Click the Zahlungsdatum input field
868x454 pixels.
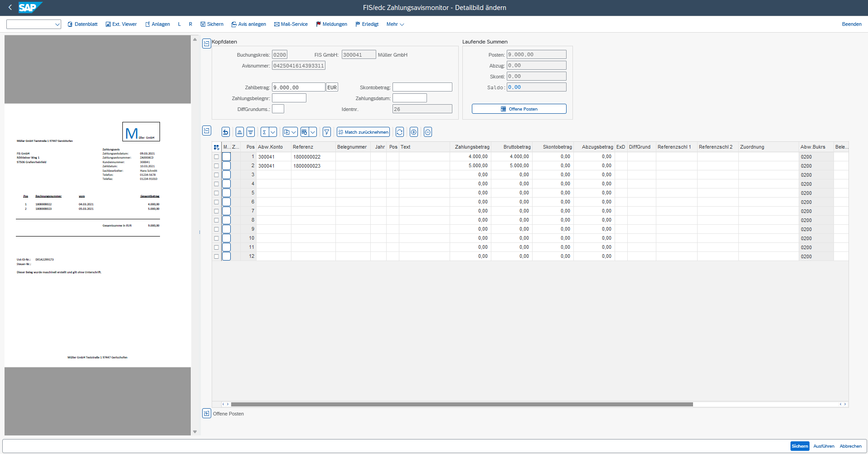click(410, 98)
